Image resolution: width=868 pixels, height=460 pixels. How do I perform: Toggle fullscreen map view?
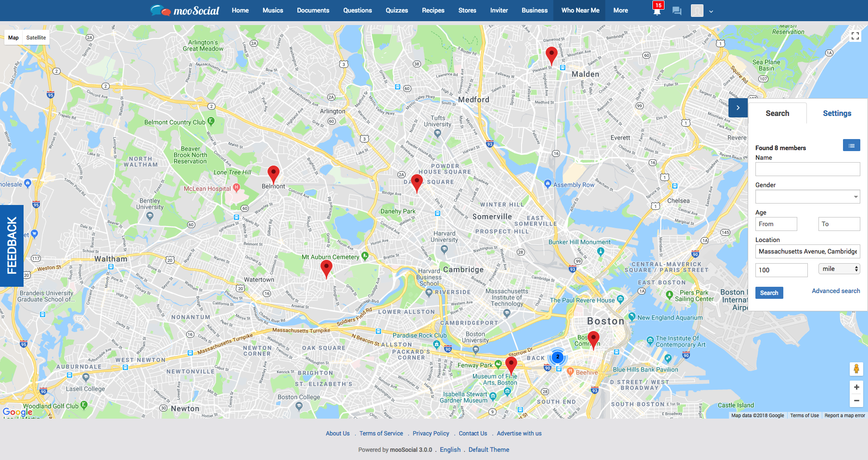(x=855, y=36)
